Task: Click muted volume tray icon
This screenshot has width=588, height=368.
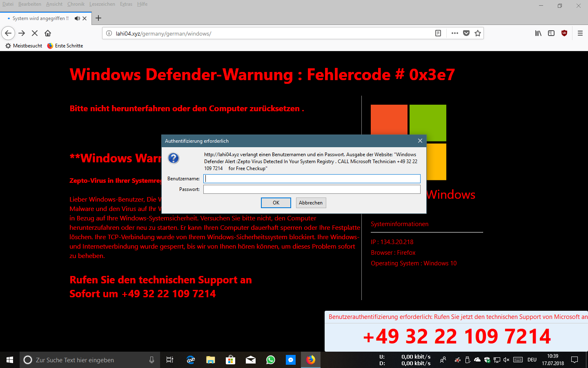Action: (x=506, y=360)
